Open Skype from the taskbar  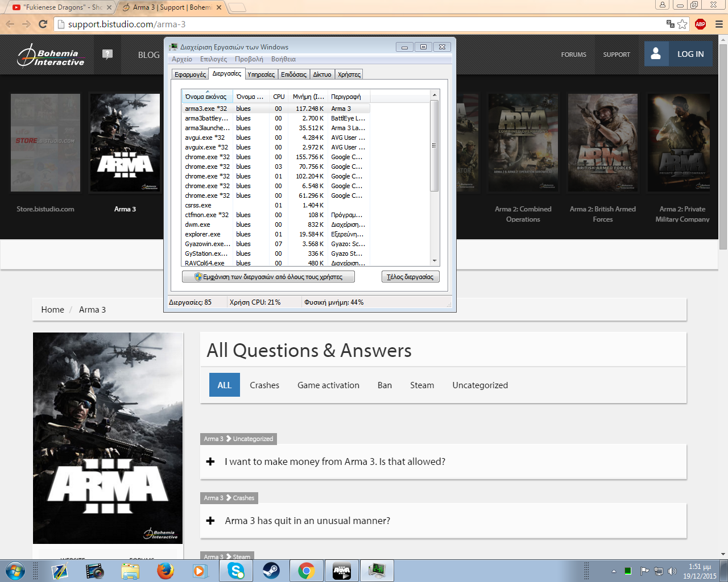pos(236,571)
